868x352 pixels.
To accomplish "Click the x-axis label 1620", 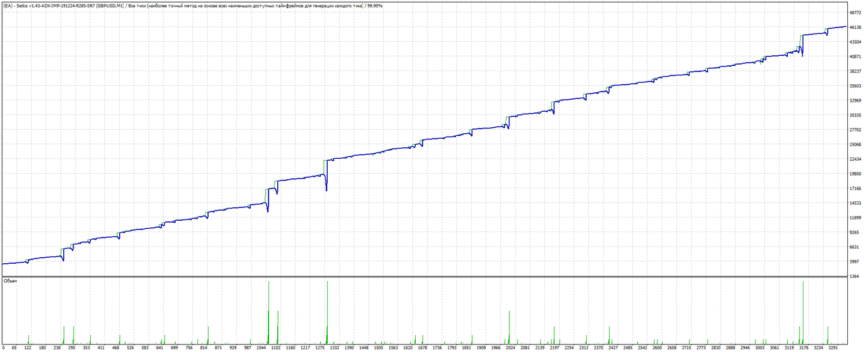I will tap(407, 348).
